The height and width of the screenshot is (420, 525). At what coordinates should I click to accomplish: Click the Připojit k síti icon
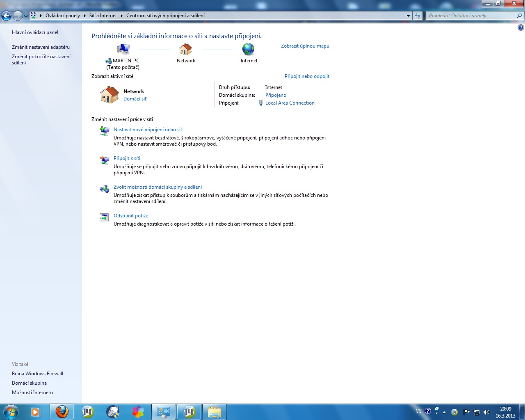pyautogui.click(x=104, y=160)
